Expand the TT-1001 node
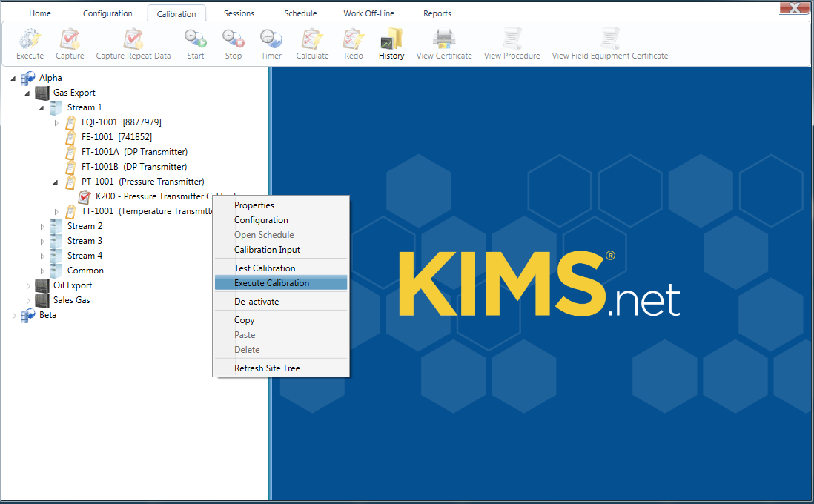814x504 pixels. (x=56, y=212)
